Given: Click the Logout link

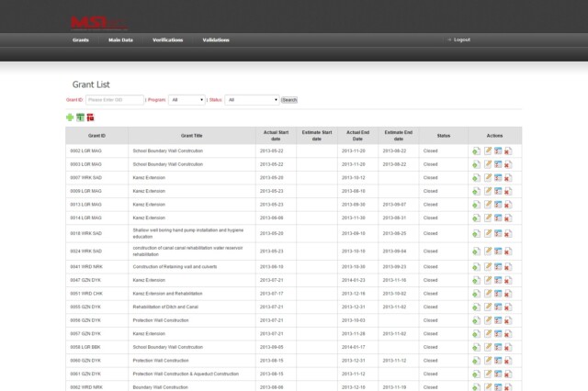Looking at the screenshot, I should (460, 40).
